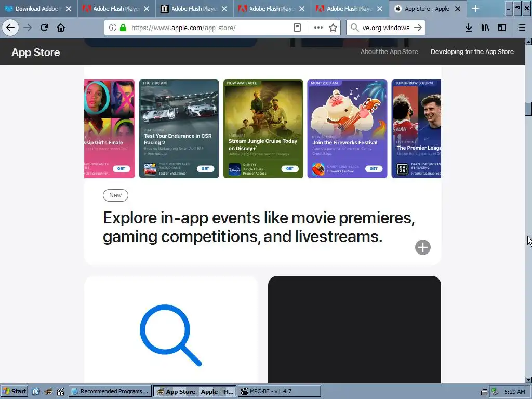Open the Stream Jungle Cruise Today card

click(263, 129)
